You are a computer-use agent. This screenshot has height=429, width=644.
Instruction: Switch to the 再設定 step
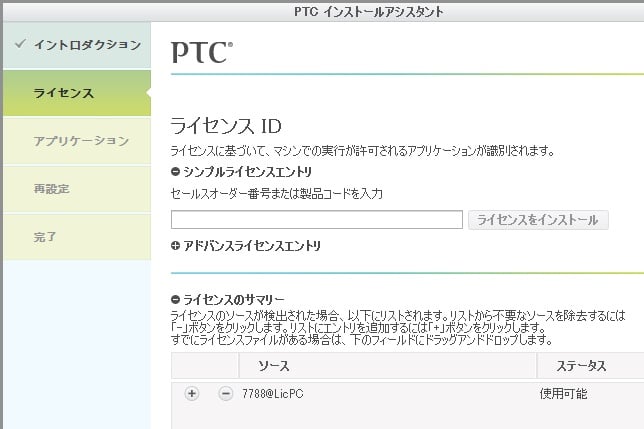[x=52, y=188]
